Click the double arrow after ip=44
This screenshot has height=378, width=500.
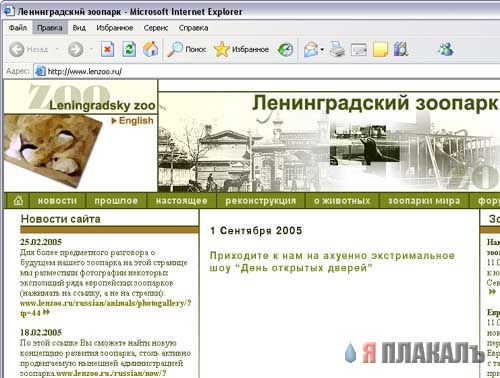coord(46,312)
